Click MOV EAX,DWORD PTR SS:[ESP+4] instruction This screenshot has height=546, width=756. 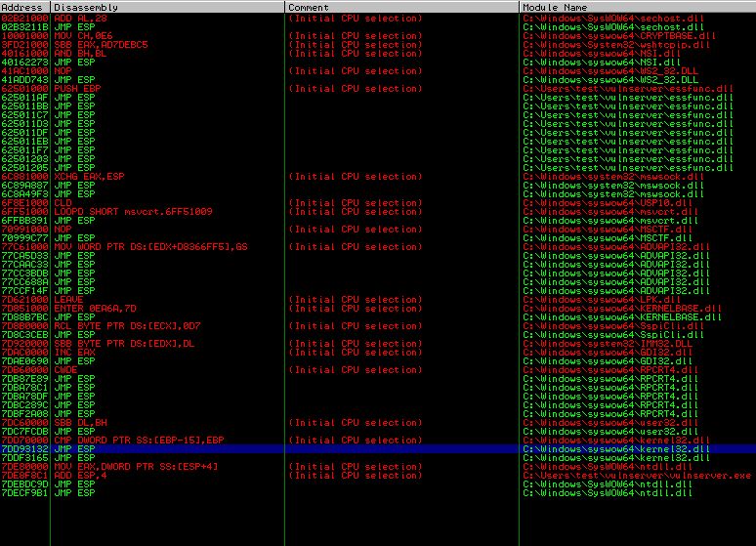(x=136, y=467)
